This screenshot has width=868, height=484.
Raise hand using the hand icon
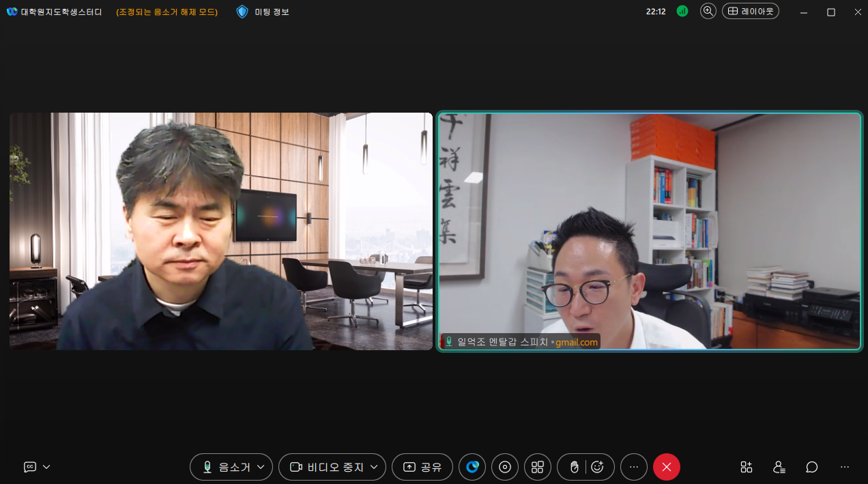click(x=574, y=467)
